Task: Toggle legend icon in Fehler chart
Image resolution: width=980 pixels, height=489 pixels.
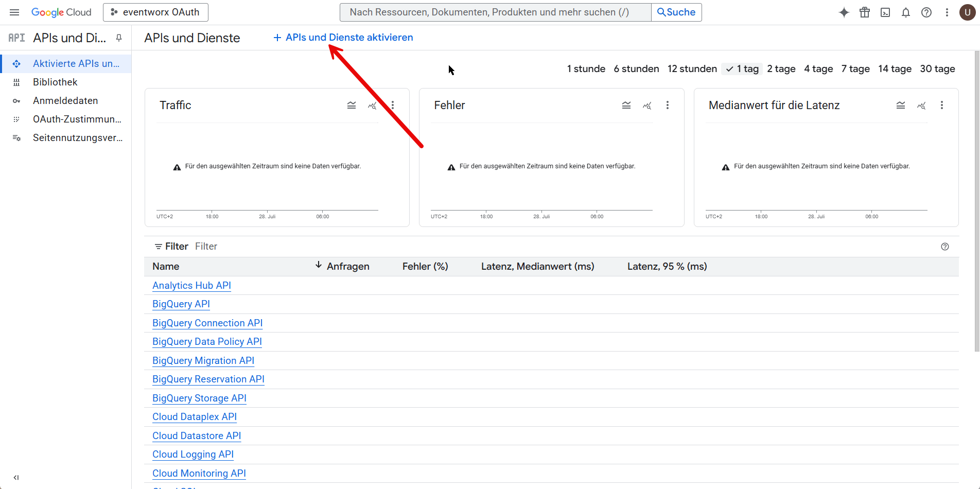Action: (x=626, y=105)
